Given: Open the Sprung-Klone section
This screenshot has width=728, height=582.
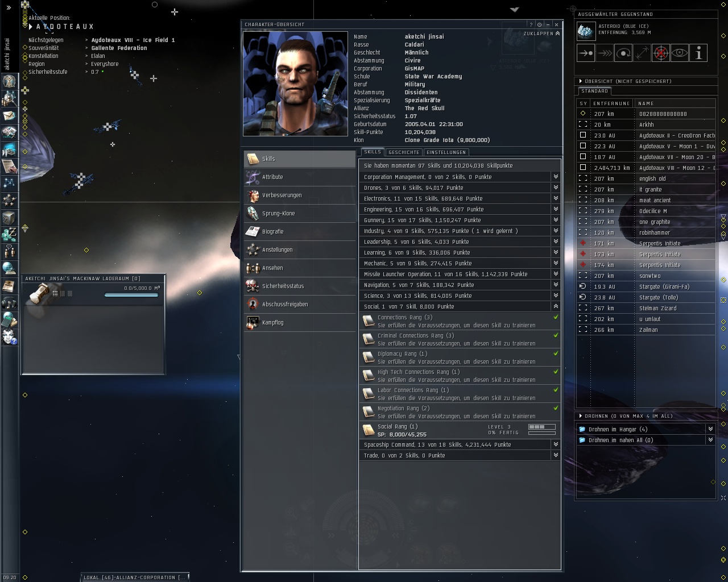Looking at the screenshot, I should [300, 213].
